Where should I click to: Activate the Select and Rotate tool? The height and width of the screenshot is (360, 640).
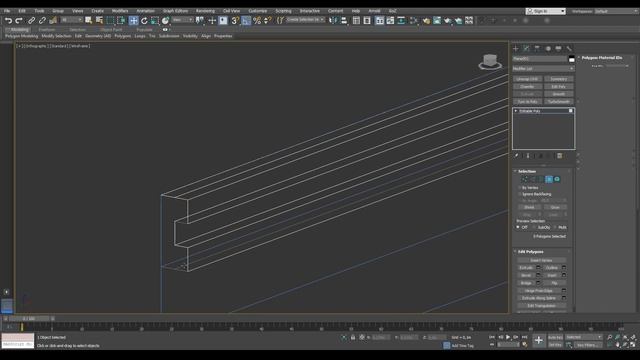click(x=144, y=20)
